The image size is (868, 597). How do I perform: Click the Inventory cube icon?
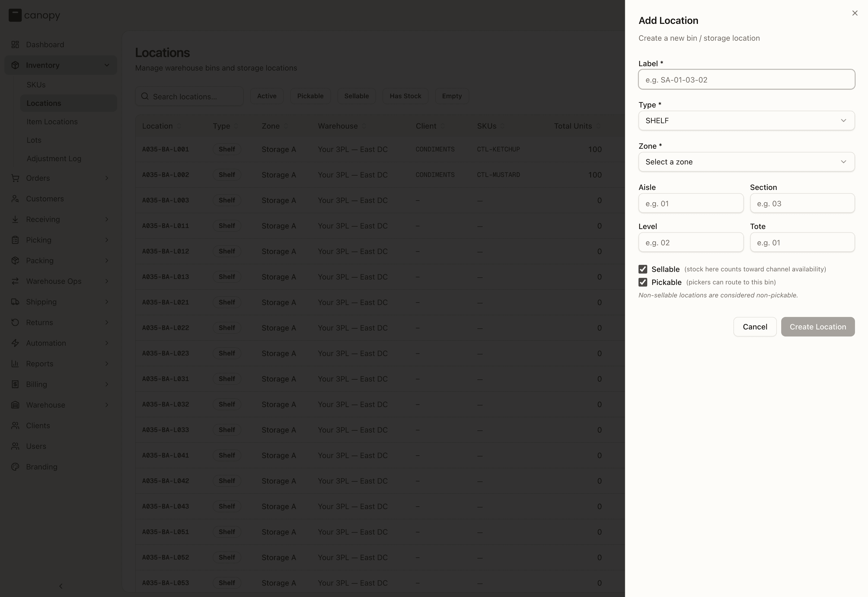point(15,65)
